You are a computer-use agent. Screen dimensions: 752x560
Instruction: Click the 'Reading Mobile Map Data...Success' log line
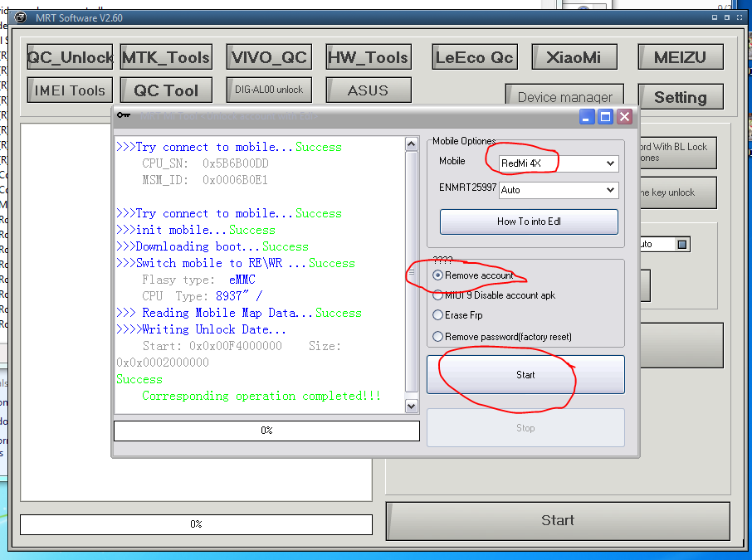239,313
